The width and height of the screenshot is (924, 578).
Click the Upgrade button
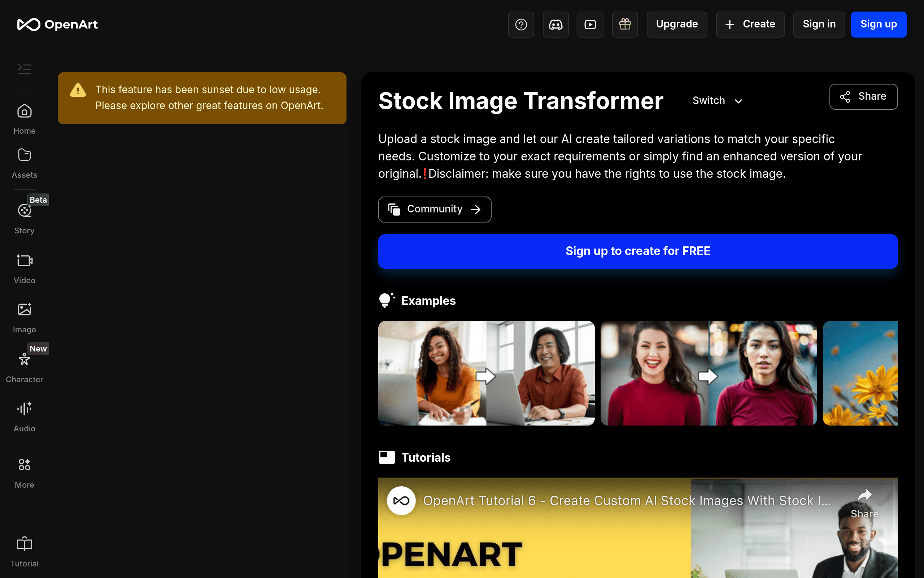click(677, 25)
